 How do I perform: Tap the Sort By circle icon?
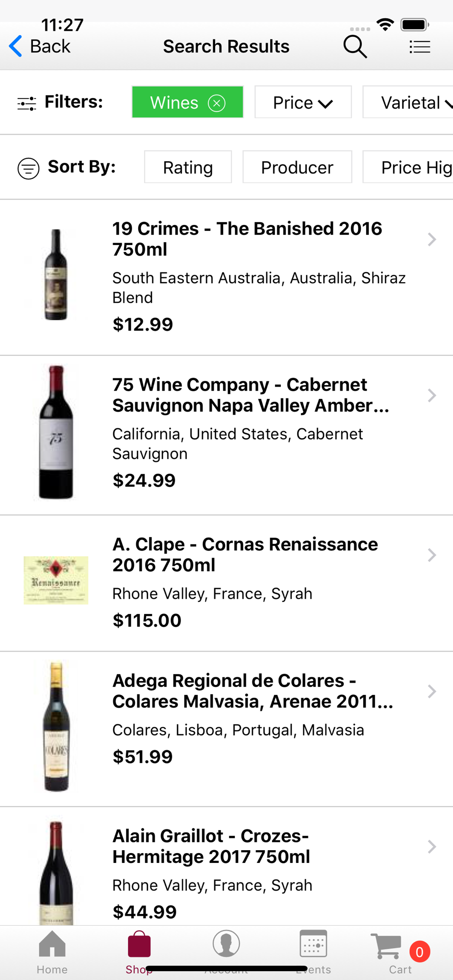tap(28, 169)
